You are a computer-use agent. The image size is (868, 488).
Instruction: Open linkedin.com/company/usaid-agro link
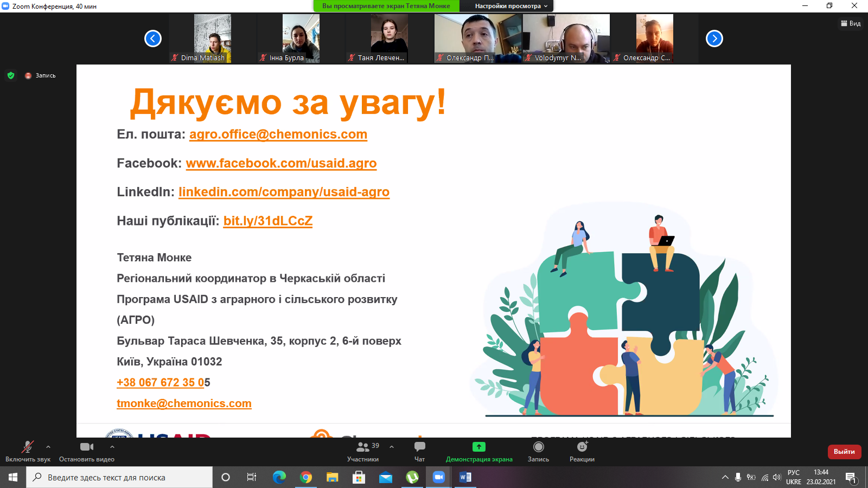point(284,192)
